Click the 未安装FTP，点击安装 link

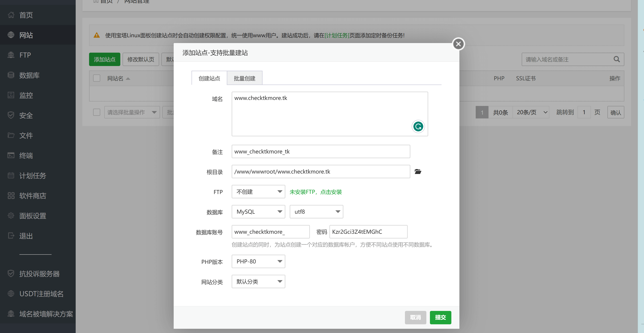[x=315, y=192]
